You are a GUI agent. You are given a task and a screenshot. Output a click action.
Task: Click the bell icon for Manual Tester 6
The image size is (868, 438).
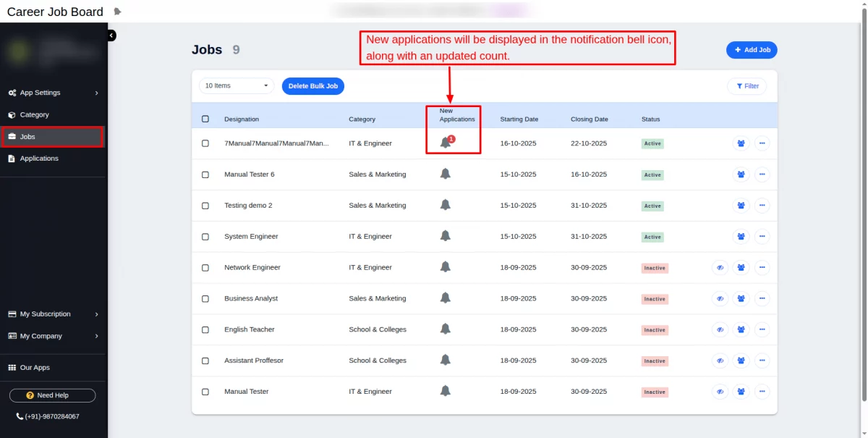tap(446, 174)
